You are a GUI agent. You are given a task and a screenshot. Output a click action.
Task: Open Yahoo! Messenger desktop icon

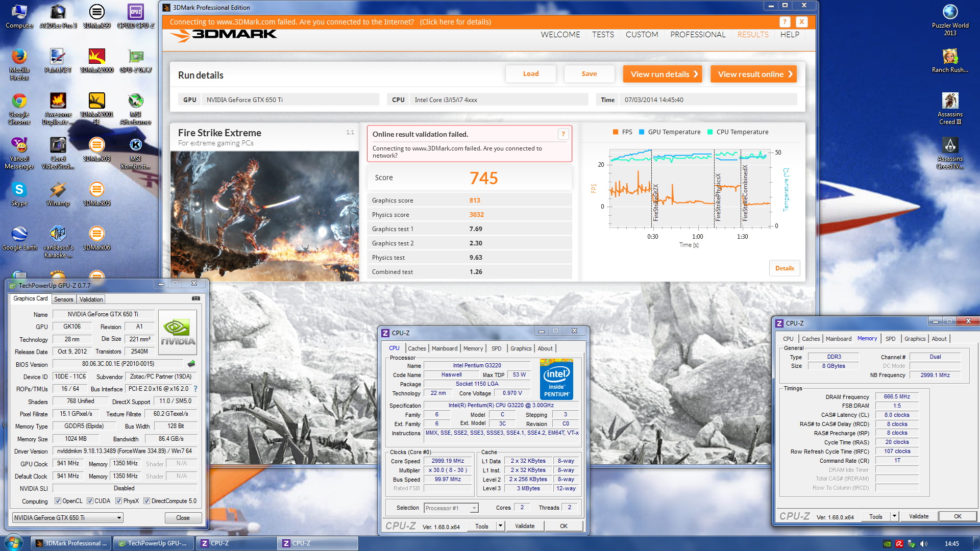point(19,153)
